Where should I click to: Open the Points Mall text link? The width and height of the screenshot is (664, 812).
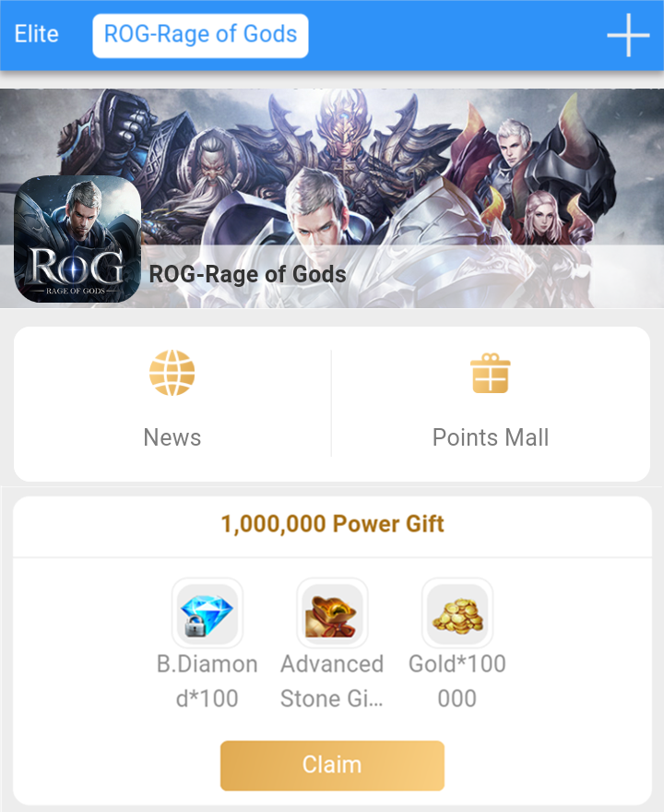pyautogui.click(x=490, y=437)
